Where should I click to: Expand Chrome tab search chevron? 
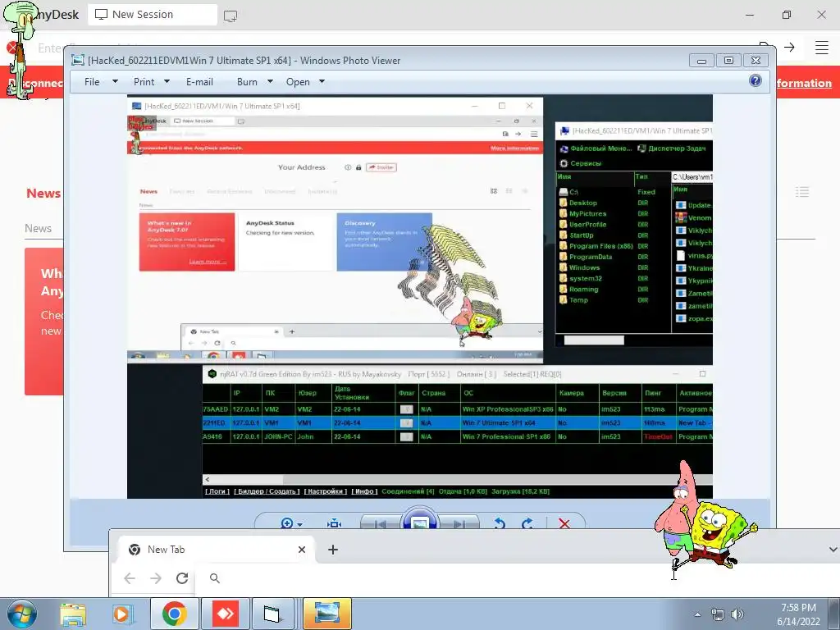(x=833, y=549)
